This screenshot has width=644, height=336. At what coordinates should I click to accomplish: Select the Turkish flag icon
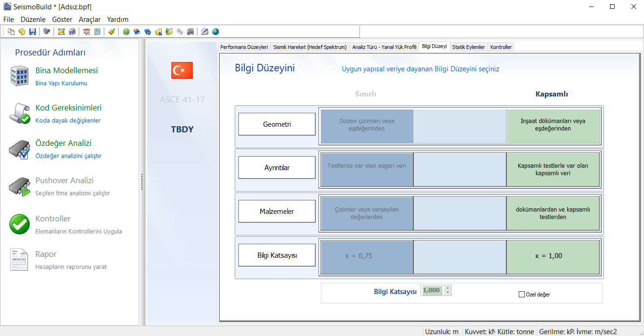tap(182, 70)
